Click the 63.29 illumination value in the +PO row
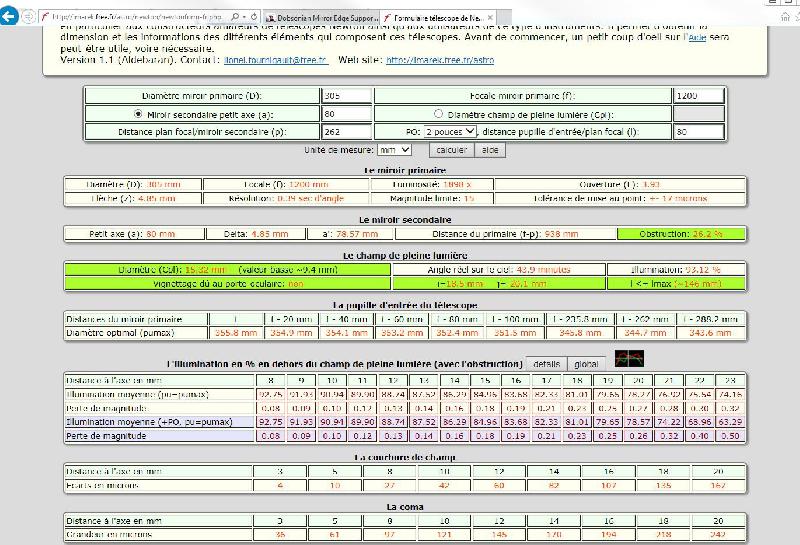This screenshot has width=800, height=545. (x=730, y=422)
